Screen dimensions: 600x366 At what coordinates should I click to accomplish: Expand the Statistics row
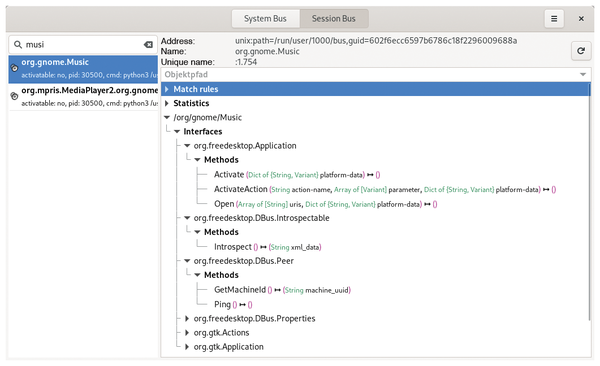[x=166, y=103]
